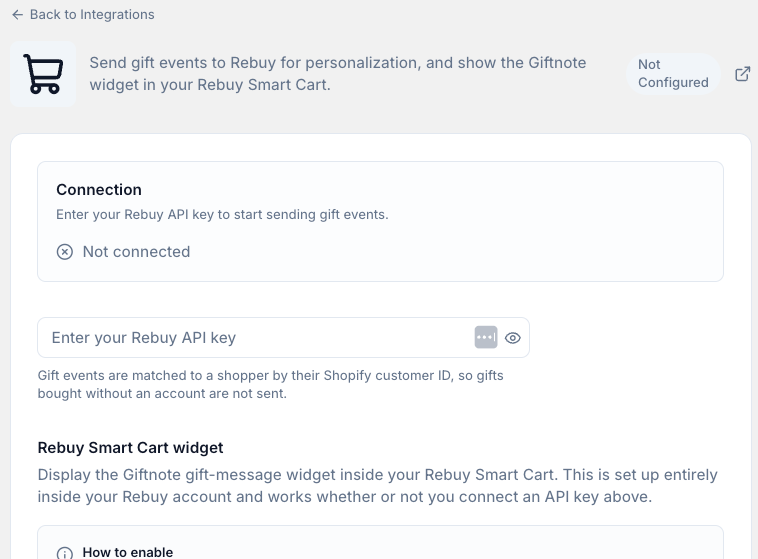Open the external link icon
Screen dimensions: 758x559
(x=743, y=74)
